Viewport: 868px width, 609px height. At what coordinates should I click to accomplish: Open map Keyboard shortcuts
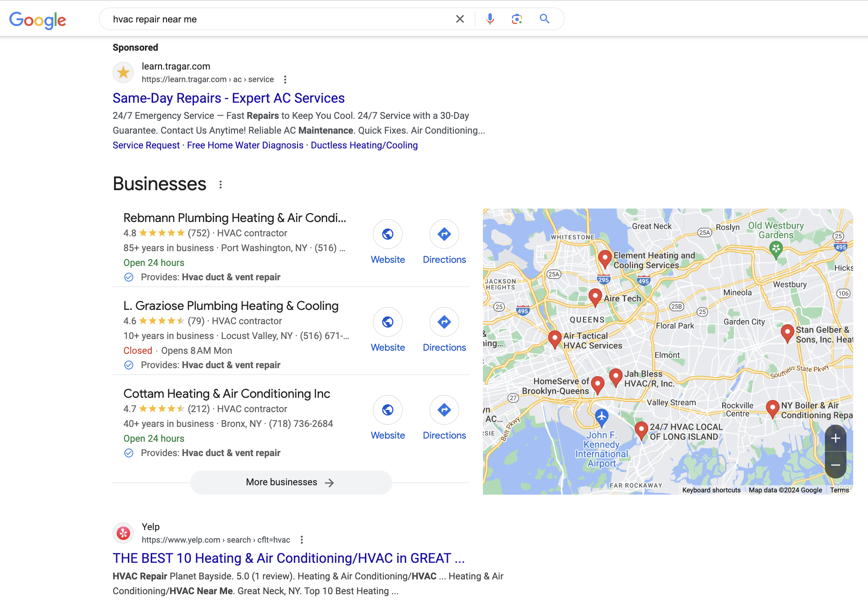click(711, 490)
